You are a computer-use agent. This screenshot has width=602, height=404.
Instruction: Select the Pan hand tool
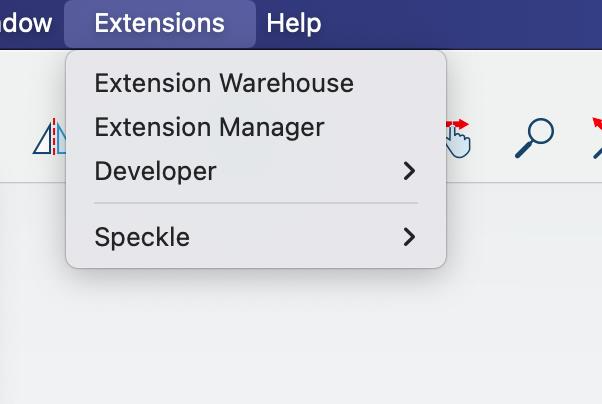tap(458, 139)
